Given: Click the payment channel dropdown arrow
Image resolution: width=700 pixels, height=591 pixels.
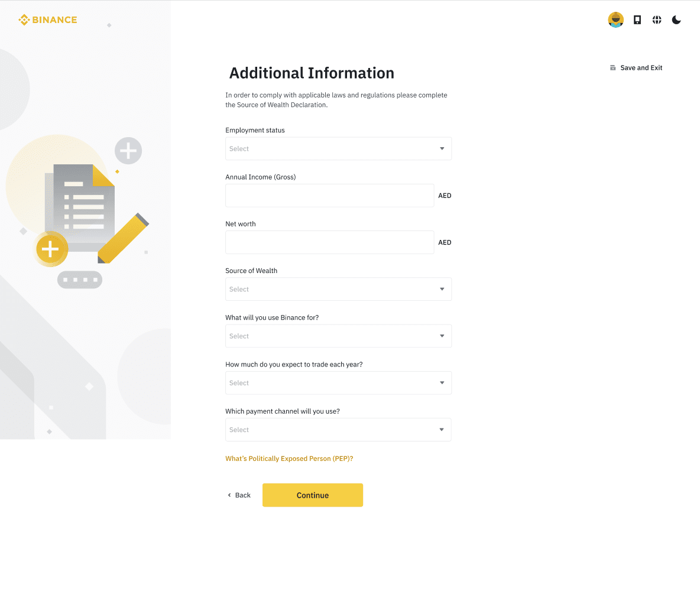Looking at the screenshot, I should (x=442, y=430).
